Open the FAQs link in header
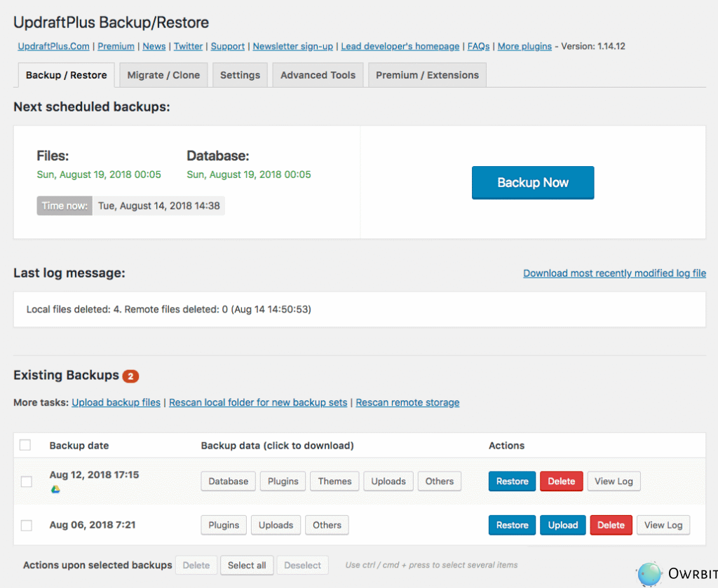Screen dimensions: 718x588 478,46
